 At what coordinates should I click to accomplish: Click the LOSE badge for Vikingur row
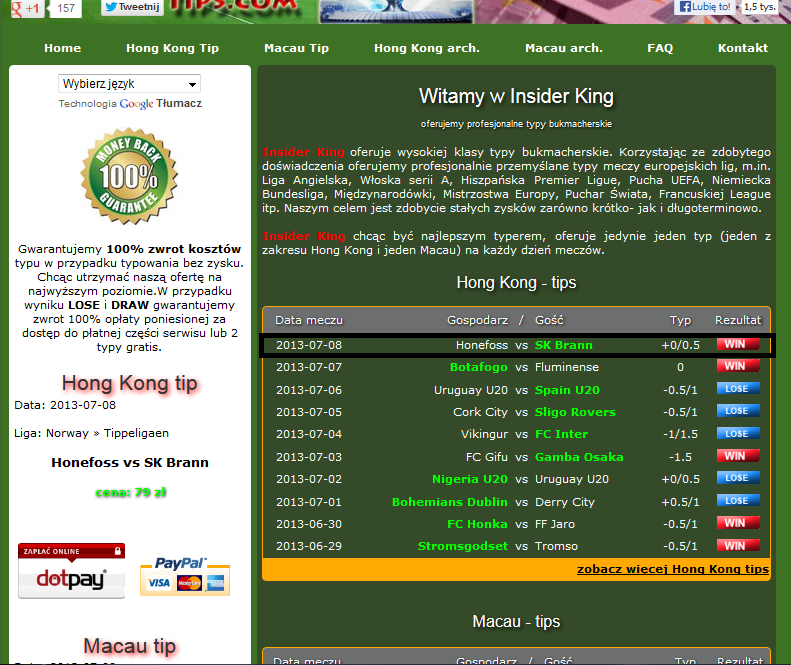coord(738,433)
